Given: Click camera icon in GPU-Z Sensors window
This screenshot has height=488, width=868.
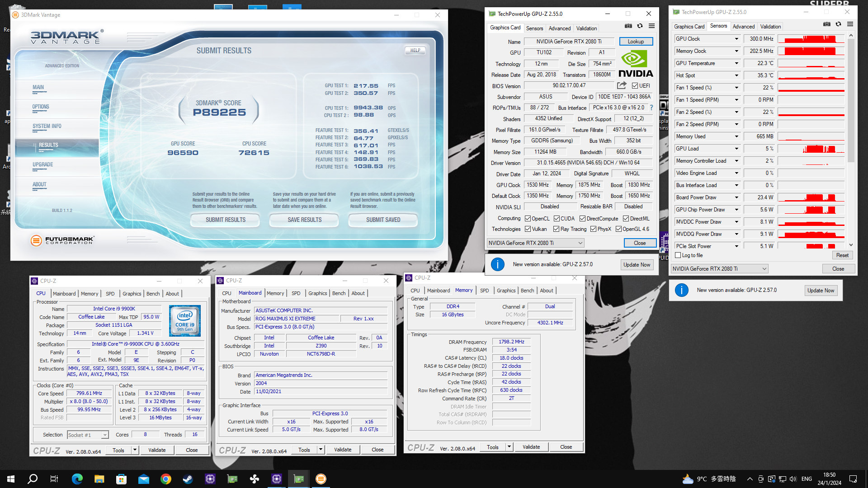Looking at the screenshot, I should click(826, 24).
